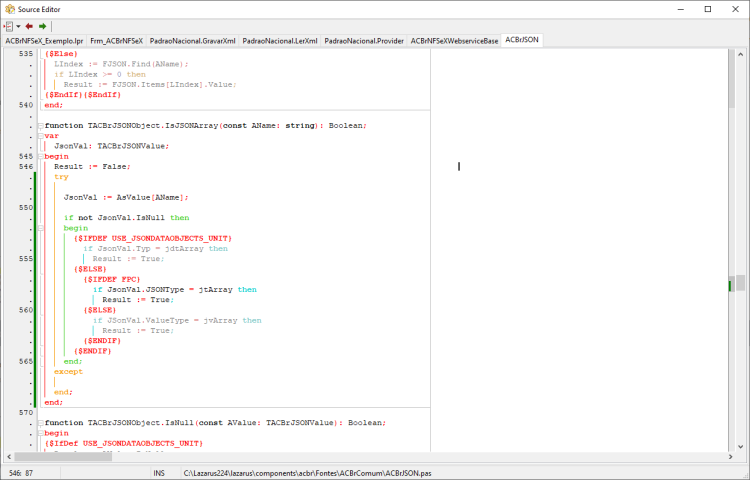
Task: Click the vertical scrollbar up arrow
Action: coord(740,55)
